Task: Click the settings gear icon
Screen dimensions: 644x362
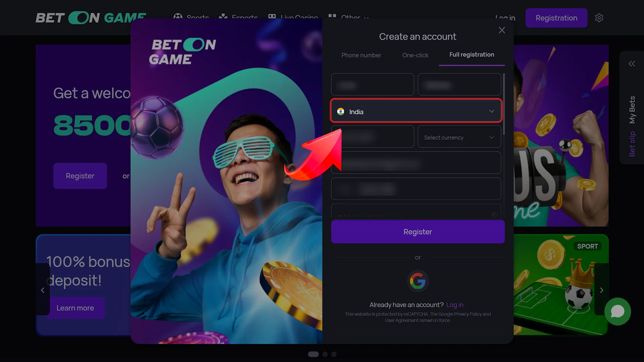Action: pyautogui.click(x=599, y=18)
